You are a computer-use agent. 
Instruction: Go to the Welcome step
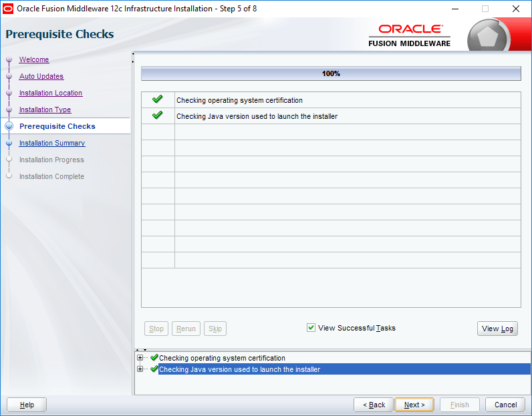pyautogui.click(x=34, y=59)
